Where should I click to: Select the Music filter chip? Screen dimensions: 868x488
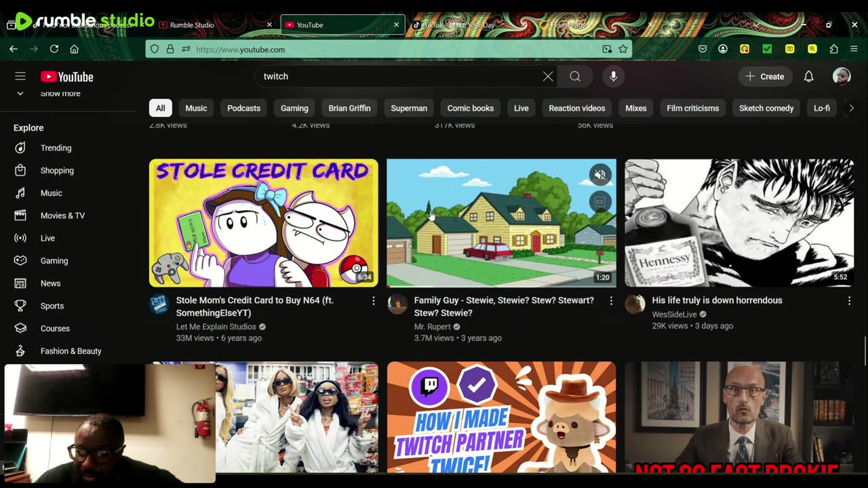coord(196,108)
